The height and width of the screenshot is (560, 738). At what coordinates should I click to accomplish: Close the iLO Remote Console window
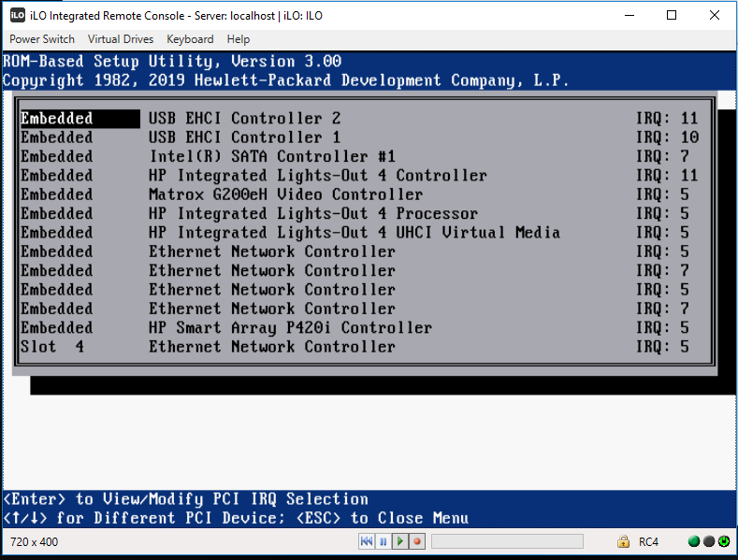pos(714,16)
